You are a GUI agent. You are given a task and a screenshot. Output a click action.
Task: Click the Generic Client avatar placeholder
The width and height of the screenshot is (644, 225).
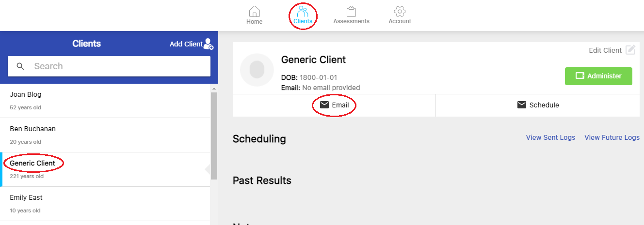pos(257,70)
